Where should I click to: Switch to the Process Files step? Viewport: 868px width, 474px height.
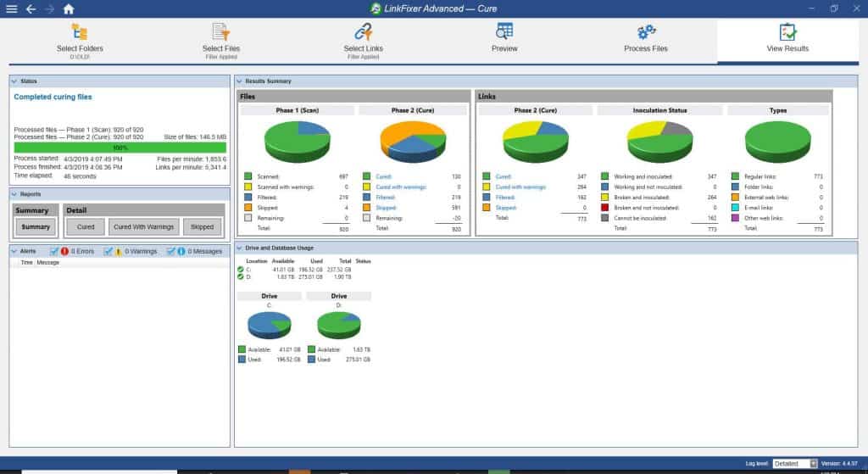tap(645, 37)
